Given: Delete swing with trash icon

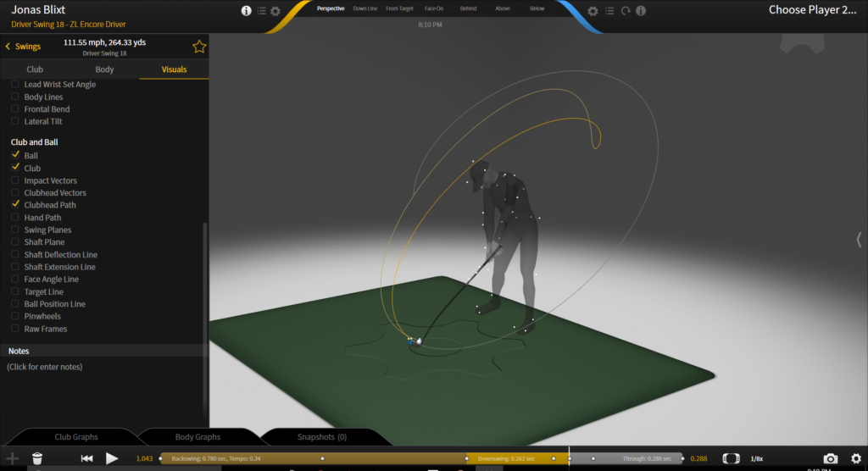Looking at the screenshot, I should 37,458.
